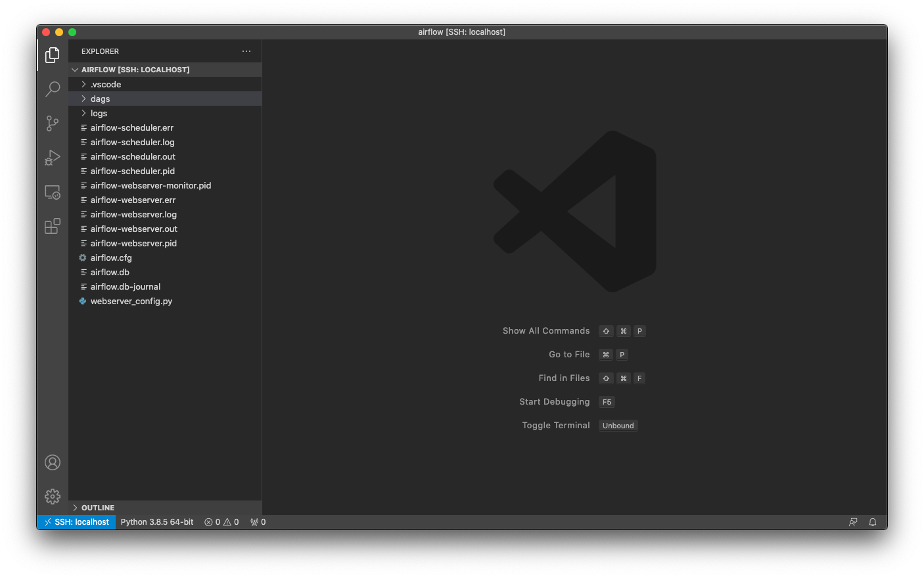Click the forwarded ports indicator showing 0
Image resolution: width=924 pixels, height=578 pixels.
(258, 522)
